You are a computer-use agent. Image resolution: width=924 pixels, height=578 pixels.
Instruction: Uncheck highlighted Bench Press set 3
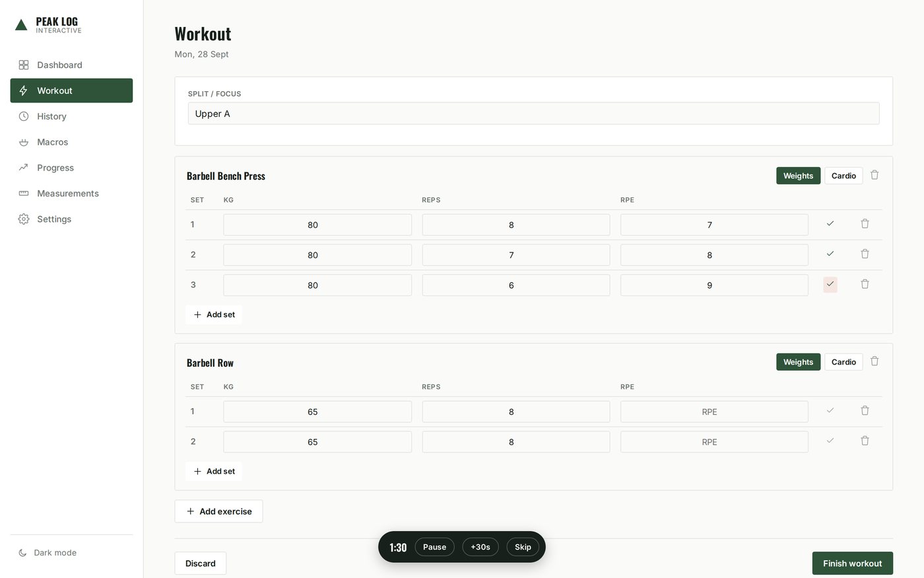pos(830,285)
